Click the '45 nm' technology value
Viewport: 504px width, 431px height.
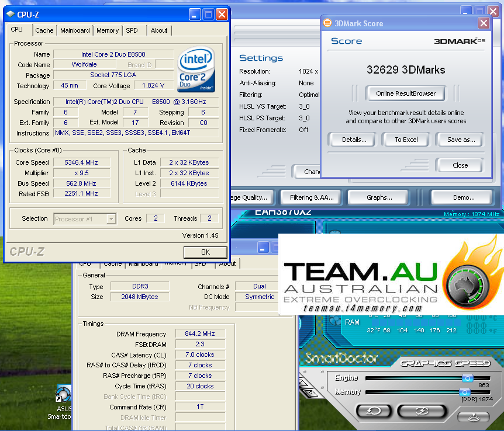[x=70, y=85]
